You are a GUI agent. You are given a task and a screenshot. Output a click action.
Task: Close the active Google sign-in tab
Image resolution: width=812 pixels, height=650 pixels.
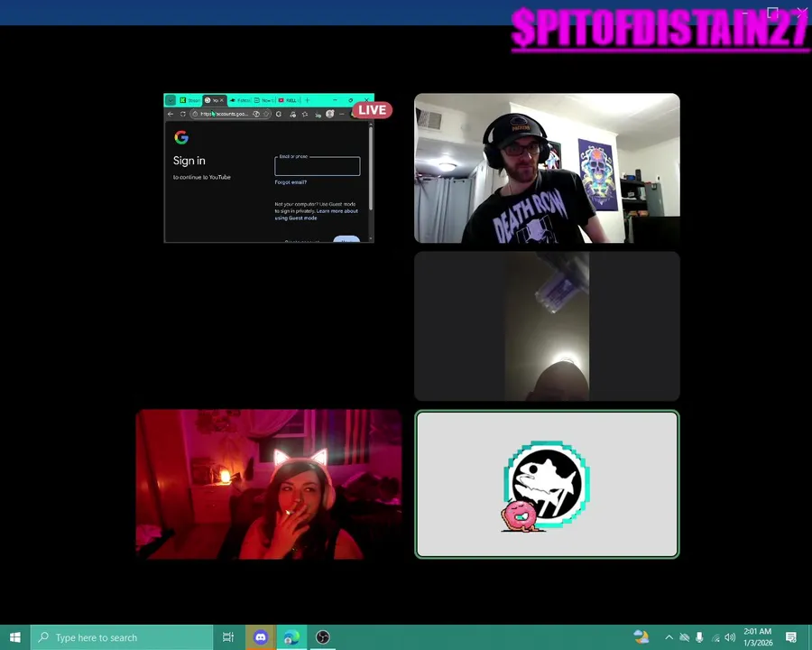[x=222, y=100]
